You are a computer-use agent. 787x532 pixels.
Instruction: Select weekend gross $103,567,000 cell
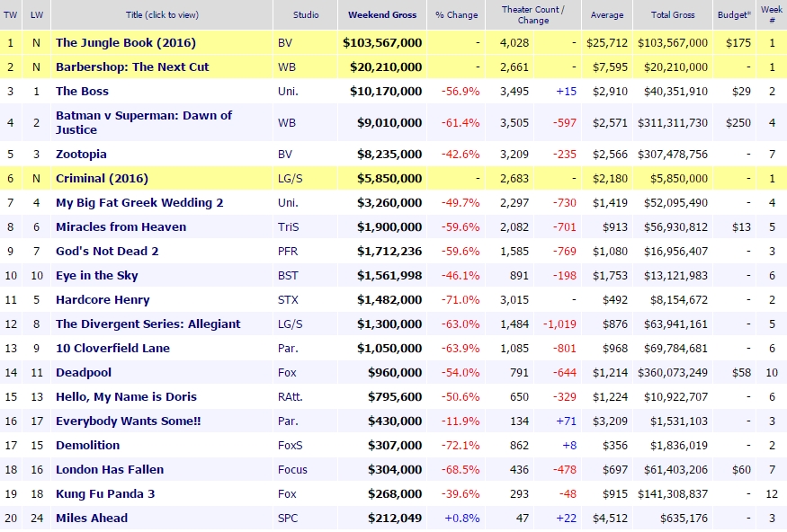[x=382, y=42]
